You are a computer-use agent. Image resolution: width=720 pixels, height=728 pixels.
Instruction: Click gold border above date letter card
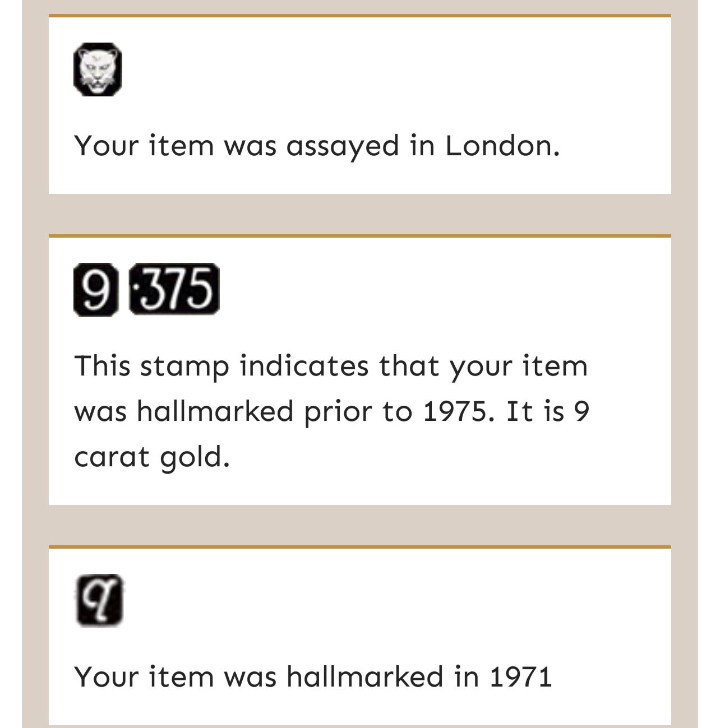(360, 547)
